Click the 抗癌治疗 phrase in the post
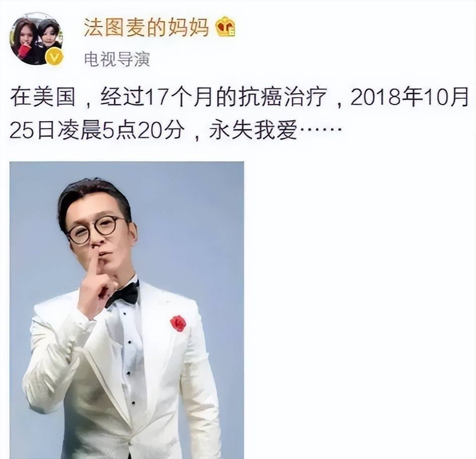476x459 pixels. tap(283, 98)
